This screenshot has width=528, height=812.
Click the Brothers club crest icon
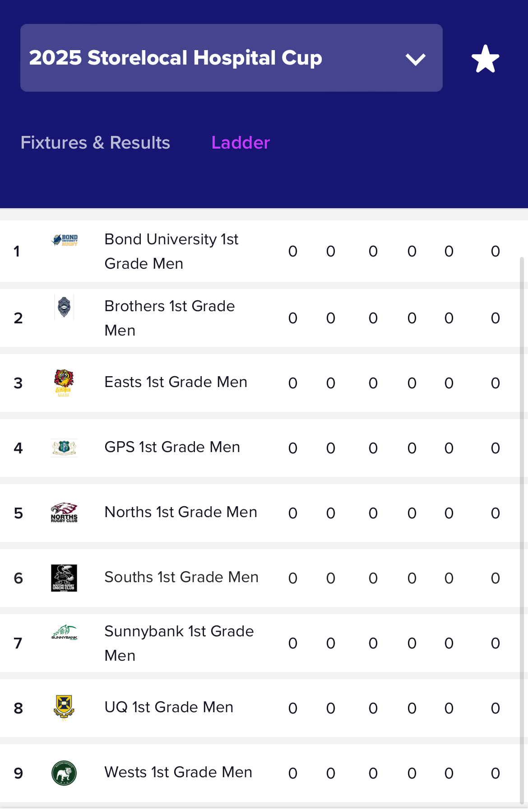tap(64, 307)
